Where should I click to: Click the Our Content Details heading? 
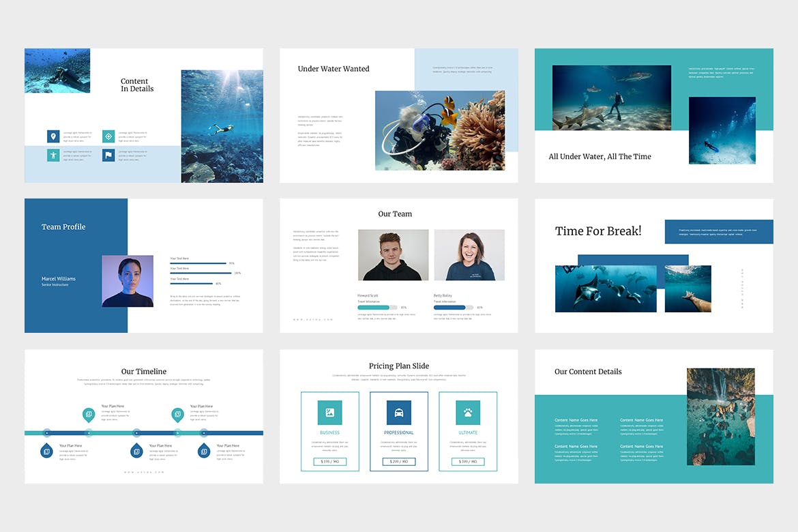click(x=588, y=372)
